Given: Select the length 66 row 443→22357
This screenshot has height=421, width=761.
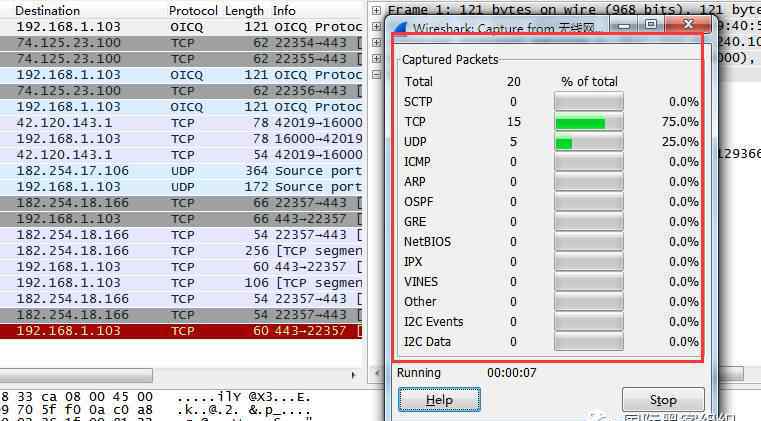Looking at the screenshot, I should (181, 219).
